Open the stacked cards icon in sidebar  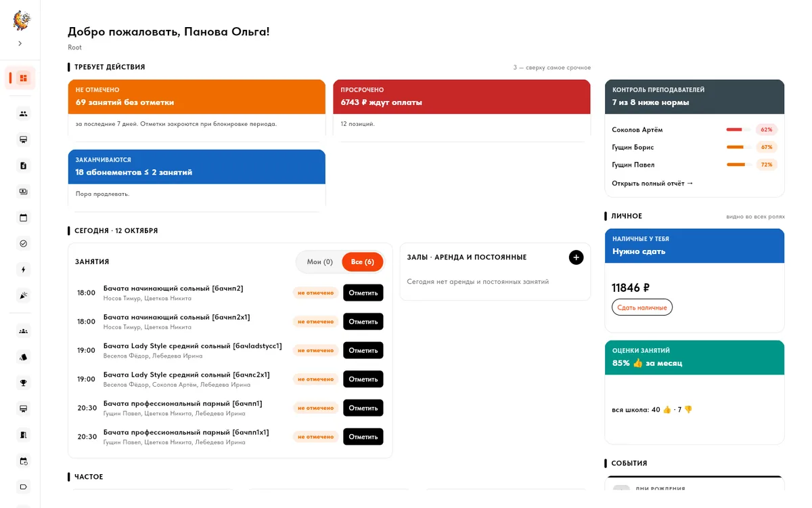23,357
